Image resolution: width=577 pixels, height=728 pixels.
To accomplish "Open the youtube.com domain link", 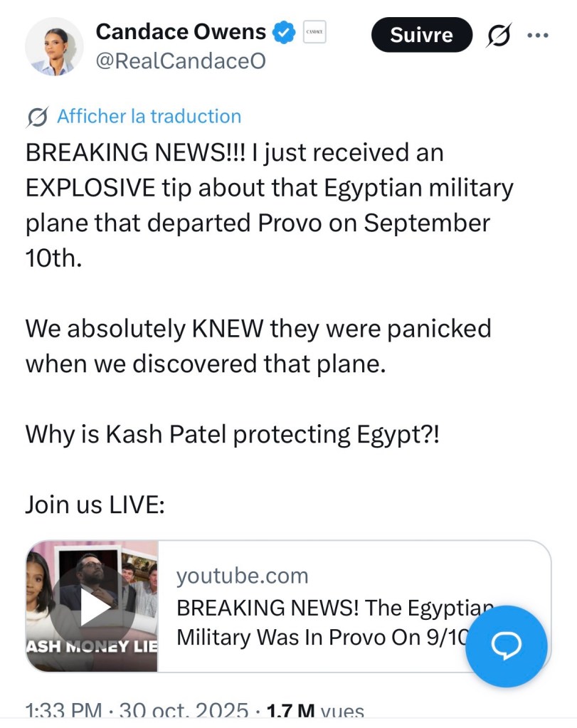I will tap(242, 576).
